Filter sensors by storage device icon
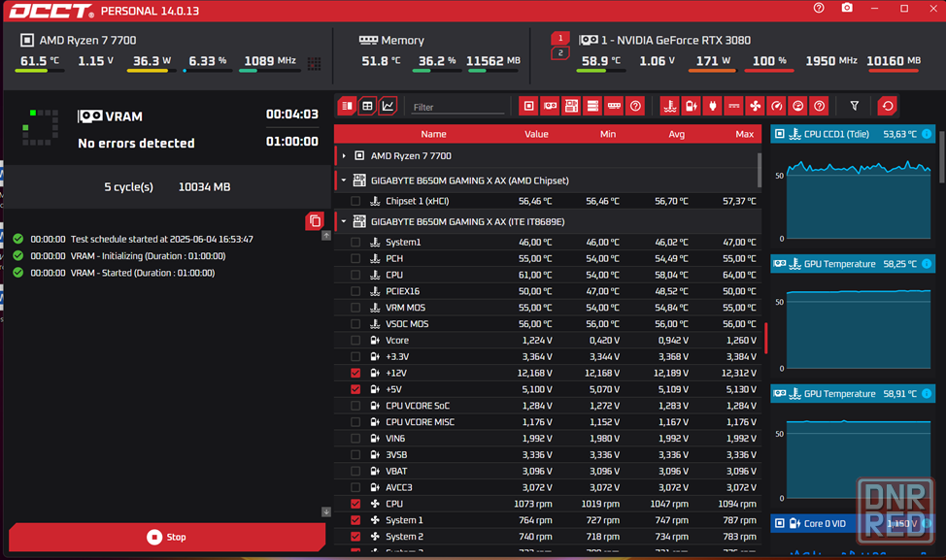Image resolution: width=946 pixels, height=560 pixels. click(x=592, y=106)
